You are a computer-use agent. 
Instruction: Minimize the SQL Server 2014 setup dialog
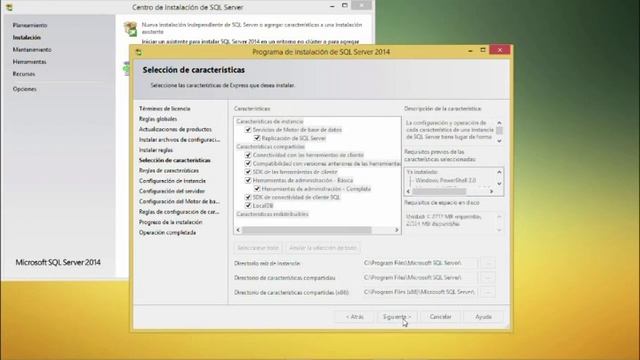(x=470, y=50)
